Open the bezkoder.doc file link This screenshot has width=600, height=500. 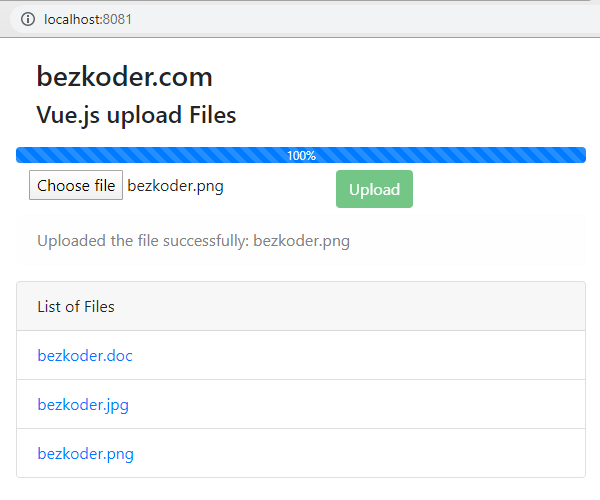[x=85, y=355]
